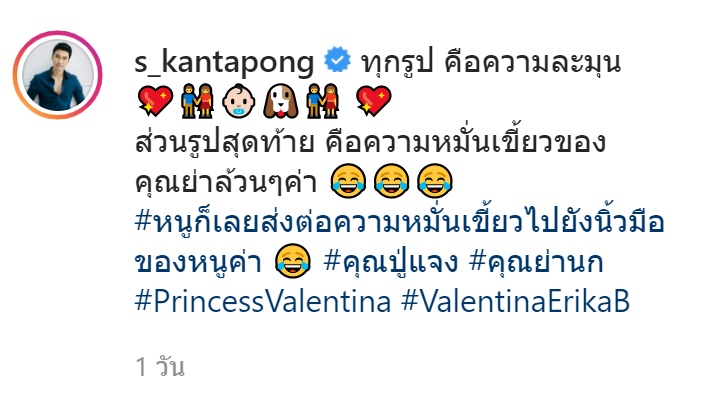Image resolution: width=720 pixels, height=410 pixels.
Task: Click the second couple holding hands emoji
Action: point(322,101)
